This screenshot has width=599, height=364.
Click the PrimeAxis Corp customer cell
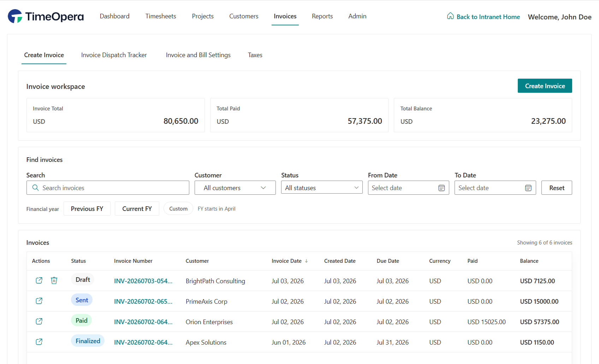pyautogui.click(x=207, y=302)
